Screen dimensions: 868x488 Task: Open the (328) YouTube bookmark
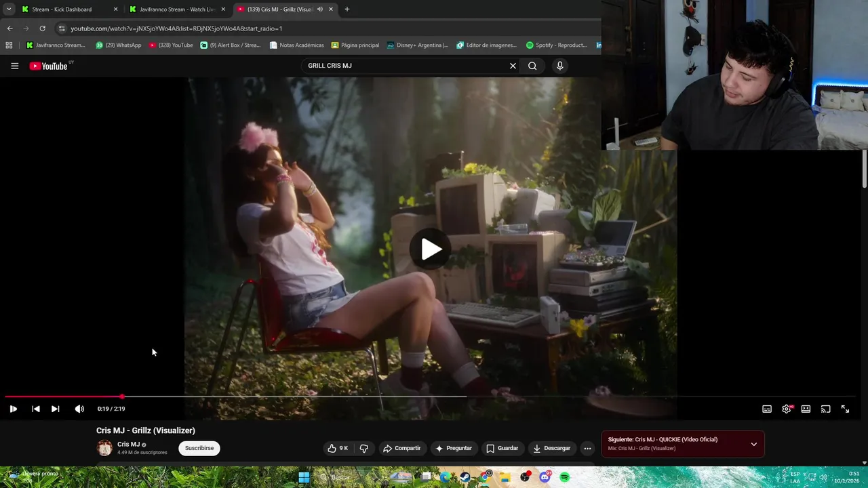click(x=172, y=45)
